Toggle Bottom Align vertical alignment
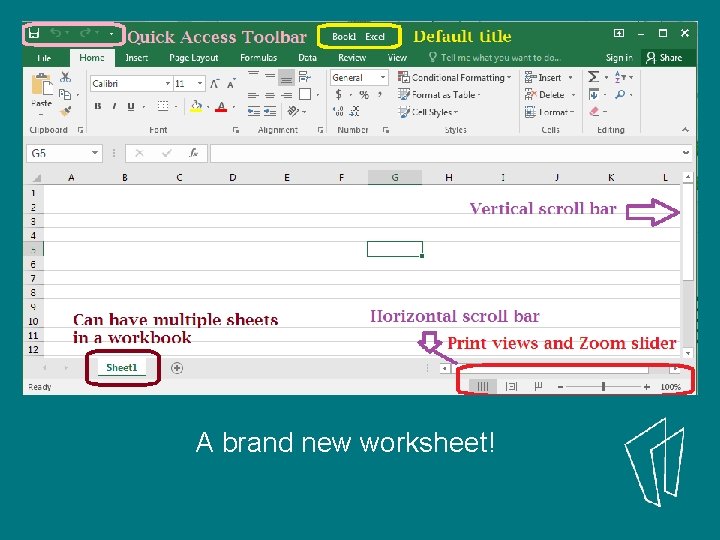Image resolution: width=720 pixels, height=540 pixels. click(287, 78)
